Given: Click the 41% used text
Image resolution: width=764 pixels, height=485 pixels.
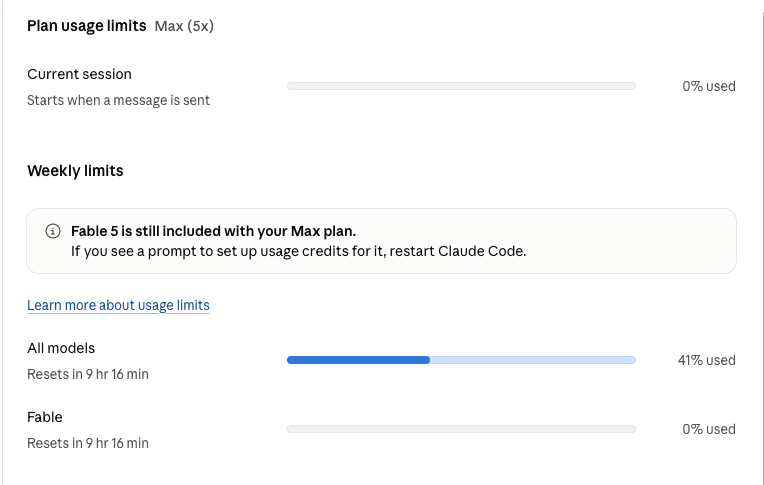Looking at the screenshot, I should 707,360.
